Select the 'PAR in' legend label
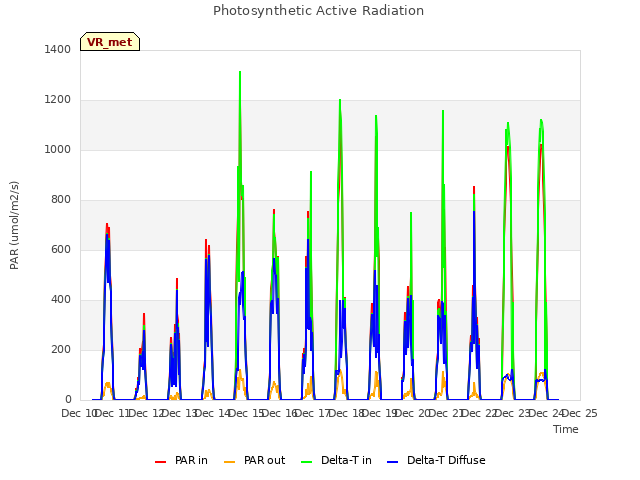This screenshot has width=640, height=480. pyautogui.click(x=191, y=460)
